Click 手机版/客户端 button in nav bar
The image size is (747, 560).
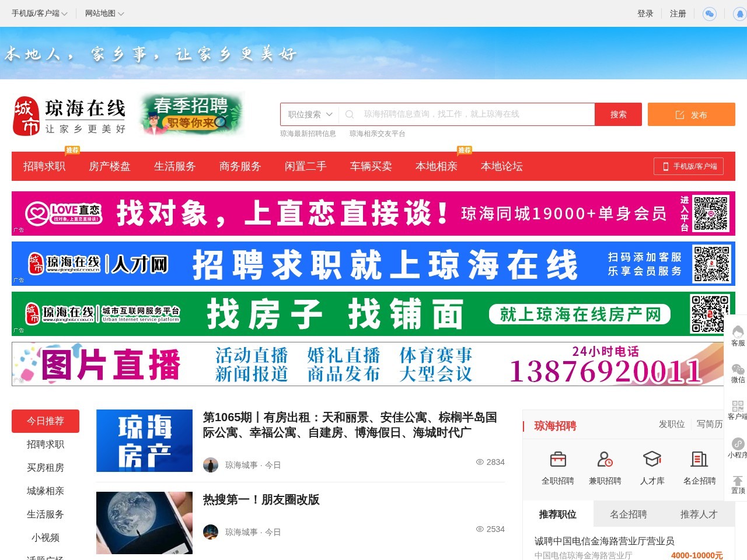[x=689, y=166]
